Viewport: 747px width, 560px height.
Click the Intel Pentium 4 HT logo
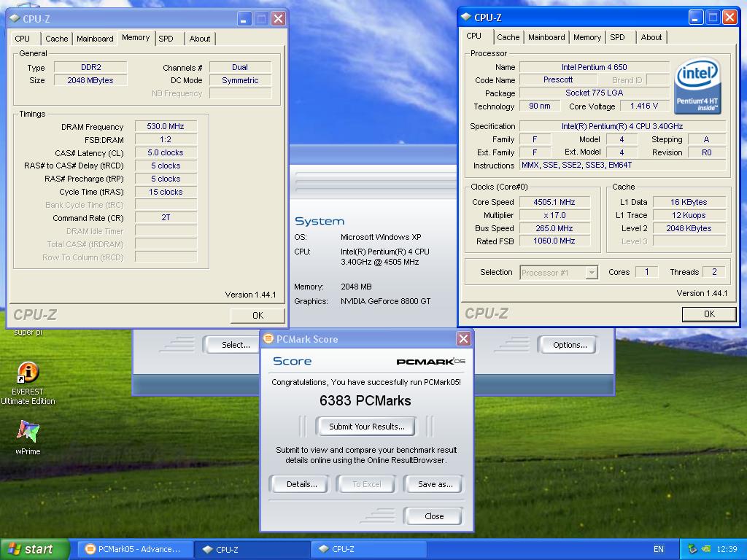[x=698, y=85]
